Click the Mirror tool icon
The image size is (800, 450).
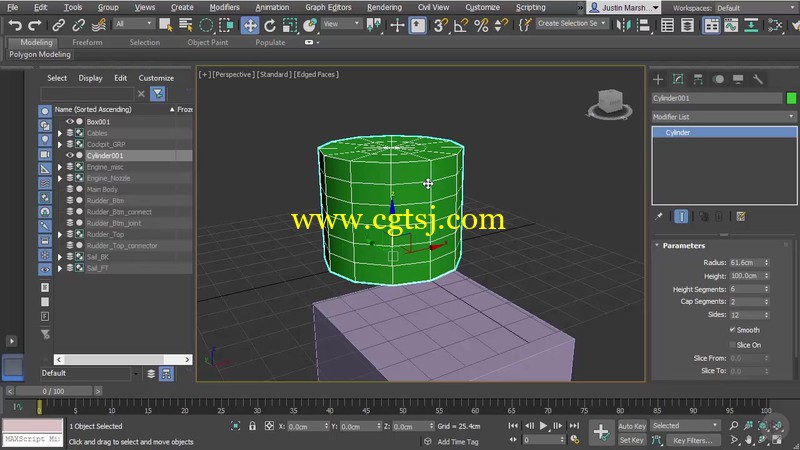pyautogui.click(x=623, y=25)
